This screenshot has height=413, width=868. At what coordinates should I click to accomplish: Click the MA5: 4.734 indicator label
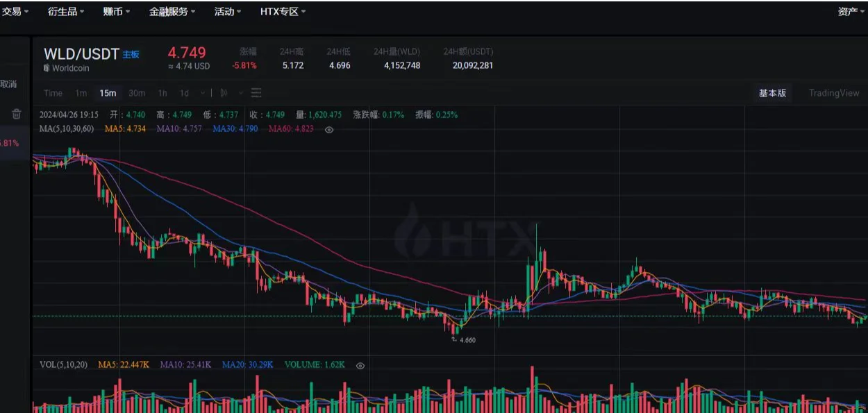pyautogui.click(x=126, y=129)
